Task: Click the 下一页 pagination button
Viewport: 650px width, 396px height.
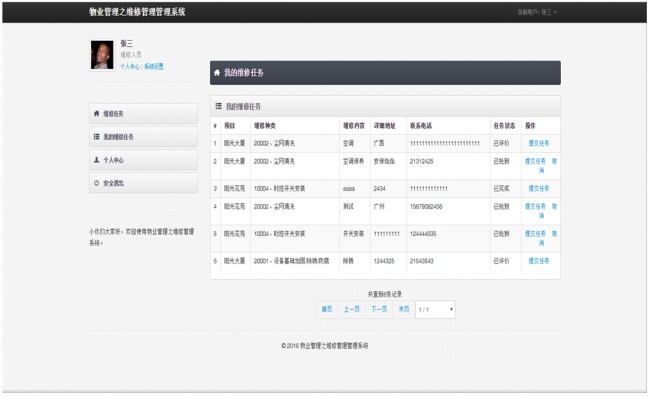Action: pos(379,309)
